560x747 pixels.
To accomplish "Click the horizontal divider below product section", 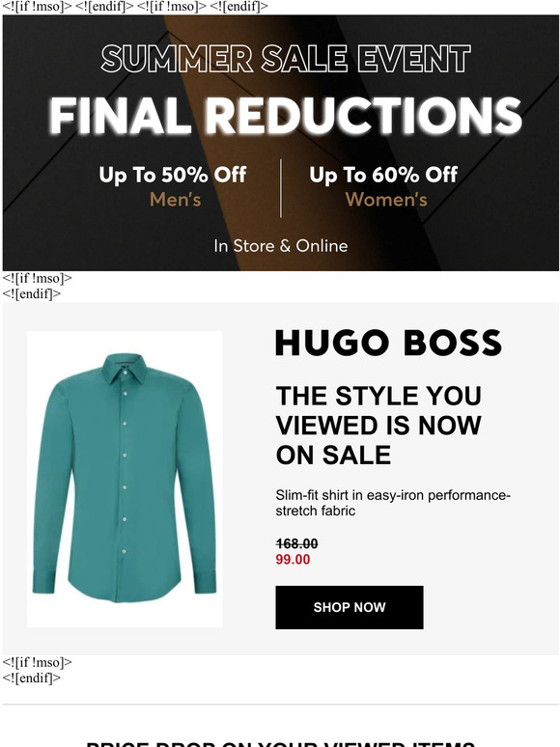I will 281,705.
